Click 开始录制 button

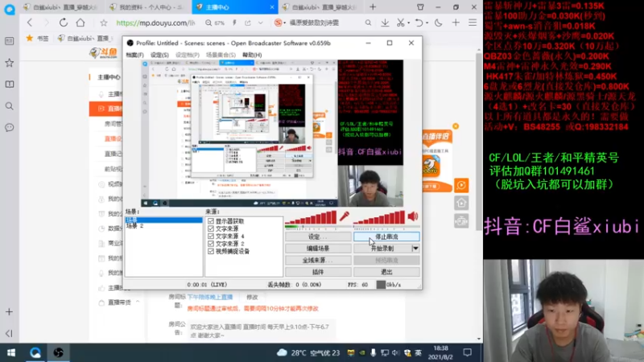[382, 249]
